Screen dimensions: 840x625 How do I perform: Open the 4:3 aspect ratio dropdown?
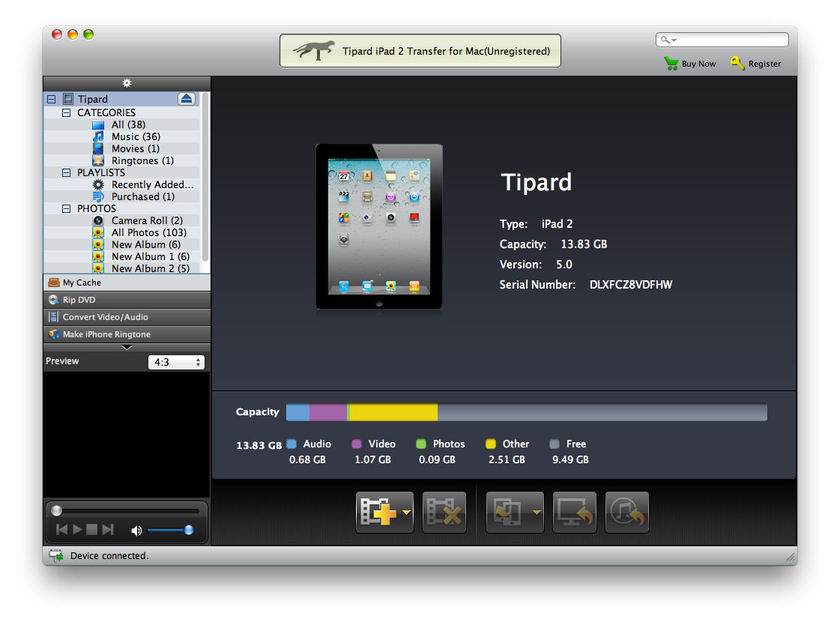[x=176, y=362]
